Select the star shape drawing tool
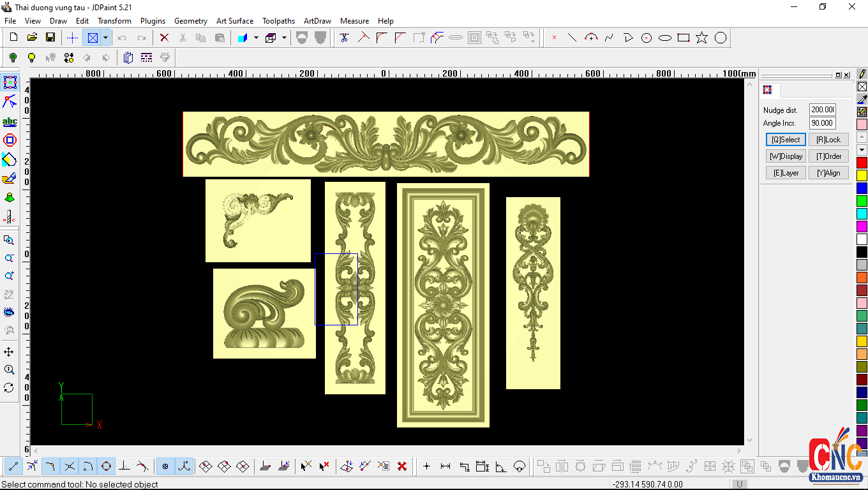 (x=701, y=38)
